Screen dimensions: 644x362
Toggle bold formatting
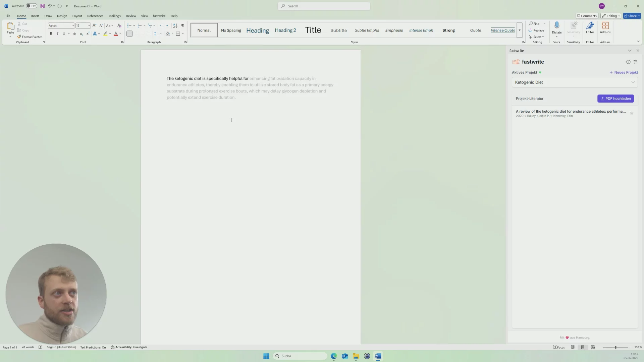(x=51, y=34)
